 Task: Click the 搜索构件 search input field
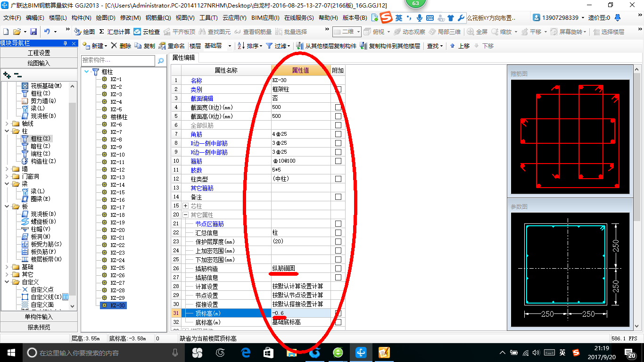click(118, 60)
